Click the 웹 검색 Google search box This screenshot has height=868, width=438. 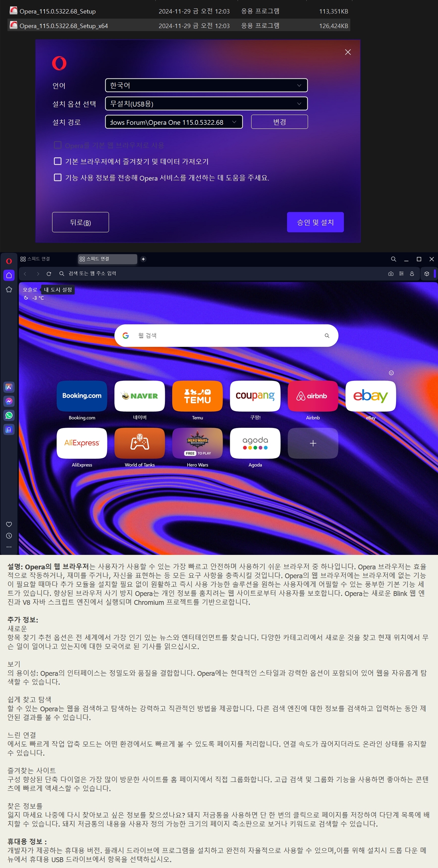(226, 335)
